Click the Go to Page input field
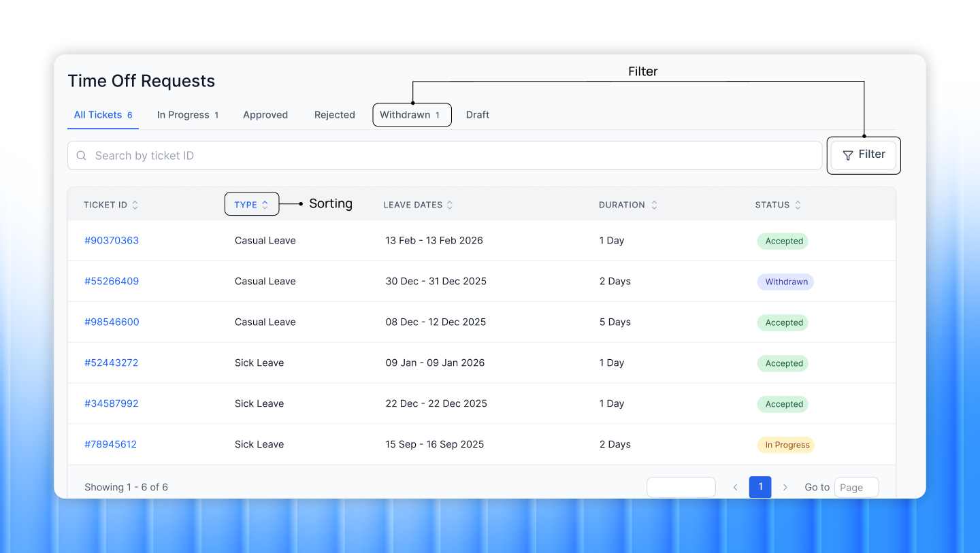The height and width of the screenshot is (553, 980). 856,487
